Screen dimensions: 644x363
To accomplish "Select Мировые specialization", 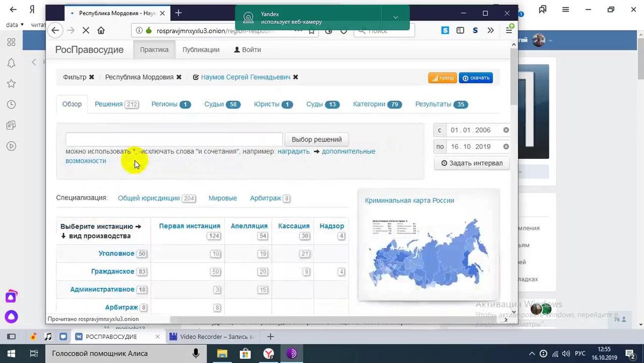I will (223, 198).
